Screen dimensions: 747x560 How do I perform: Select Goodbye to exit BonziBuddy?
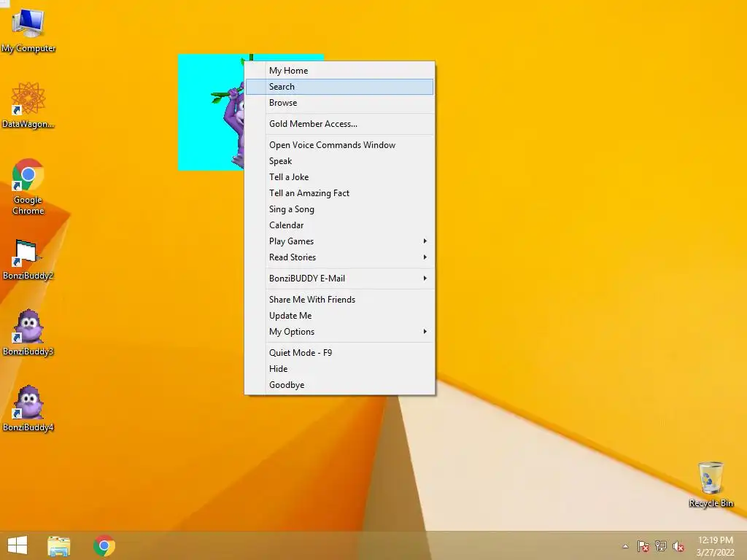[x=339, y=385]
